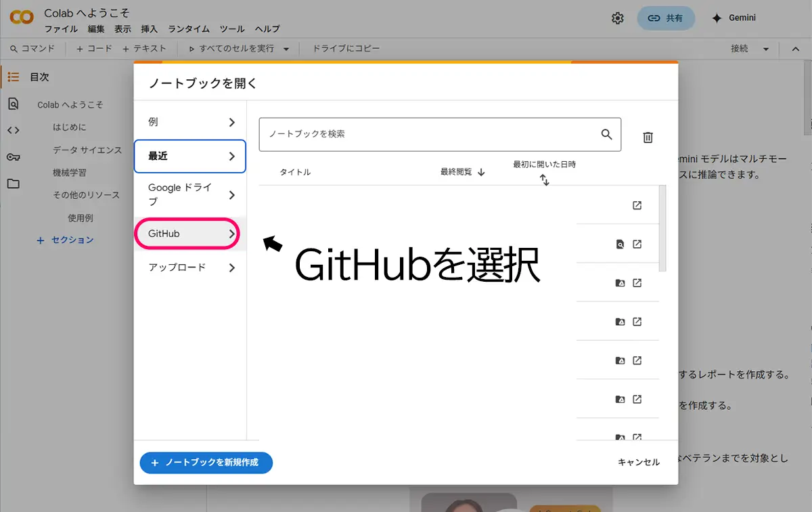
Task: Open the find and replace sidebar icon
Action: [13, 104]
